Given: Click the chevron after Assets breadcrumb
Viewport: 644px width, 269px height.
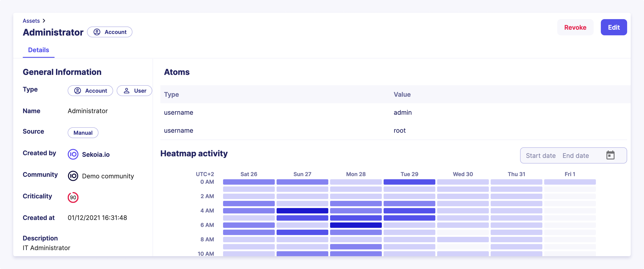Looking at the screenshot, I should click(44, 21).
